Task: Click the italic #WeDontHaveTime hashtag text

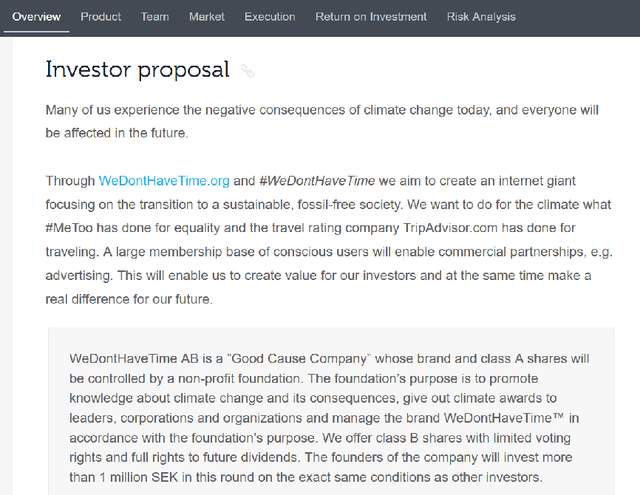Action: tap(317, 181)
